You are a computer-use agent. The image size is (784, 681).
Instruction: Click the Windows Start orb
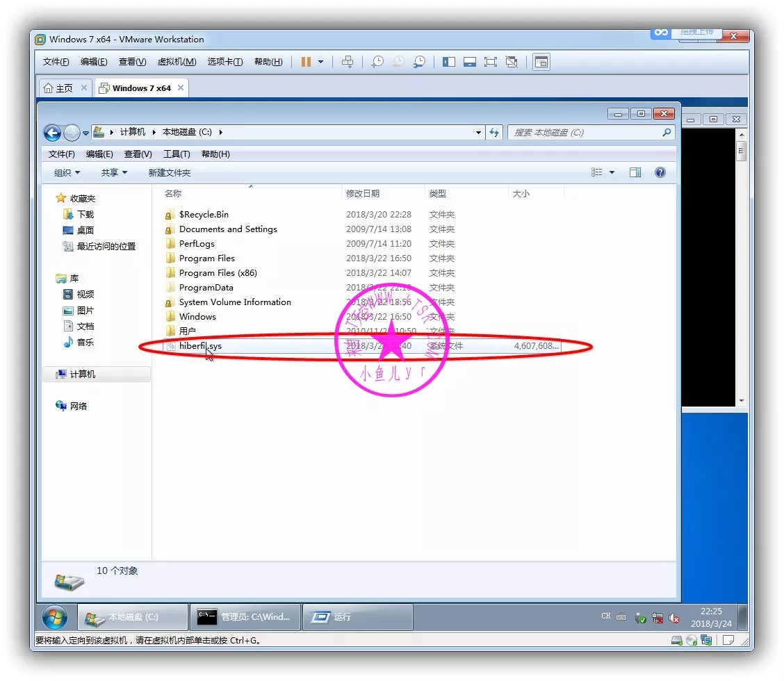[x=55, y=617]
